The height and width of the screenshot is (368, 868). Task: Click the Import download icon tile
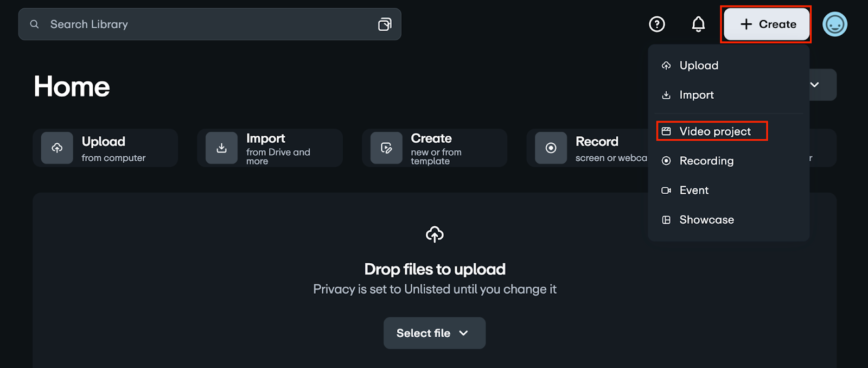[221, 148]
